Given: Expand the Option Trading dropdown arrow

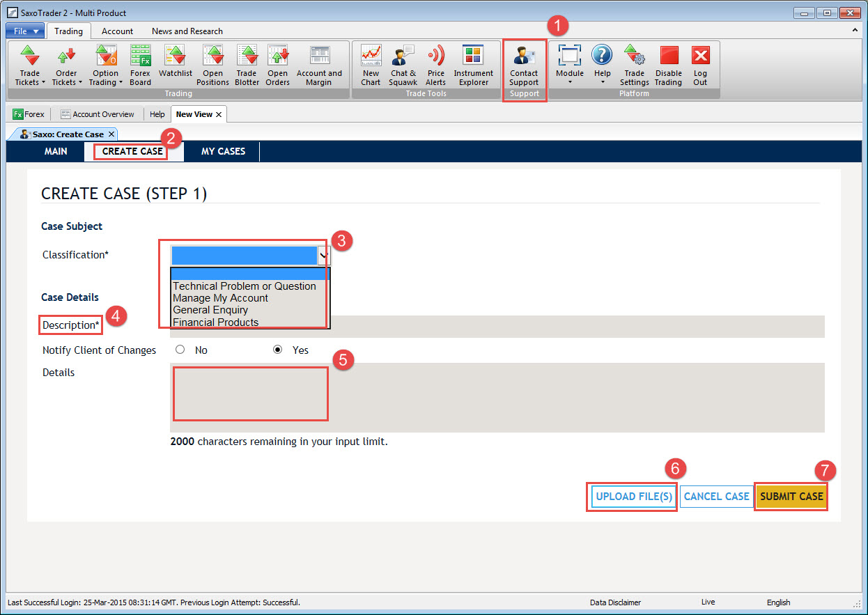Looking at the screenshot, I should (x=121, y=82).
